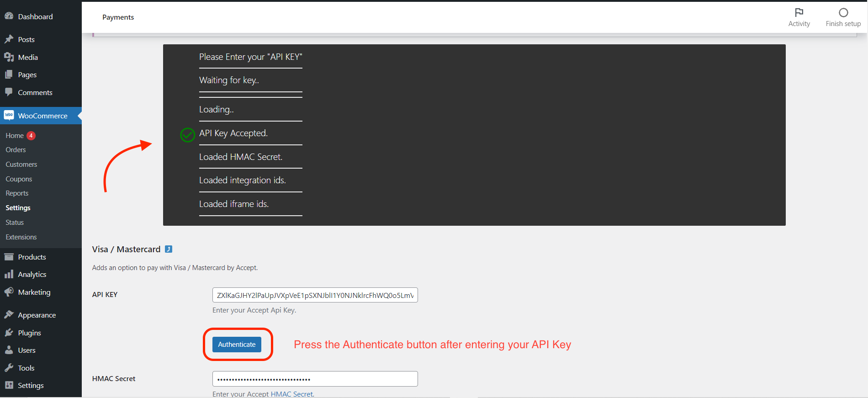Click return arrow icon beside Visa / Mastercard

click(169, 249)
